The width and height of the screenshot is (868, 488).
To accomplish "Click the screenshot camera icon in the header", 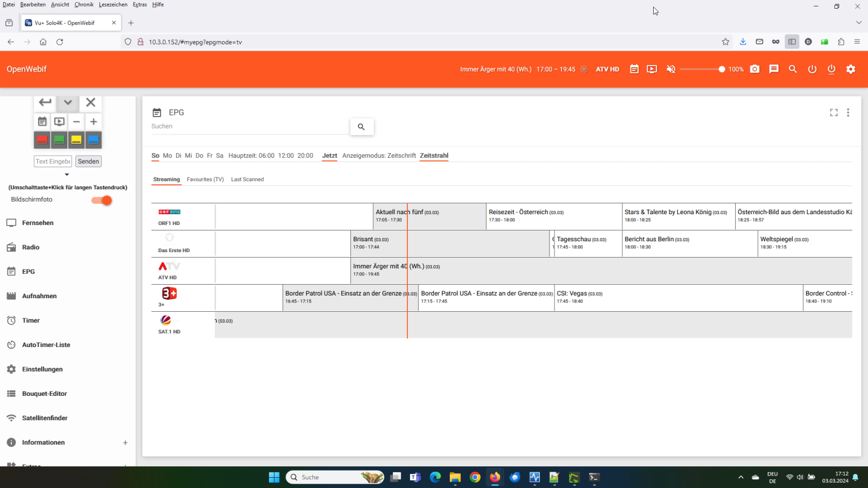I will (754, 69).
